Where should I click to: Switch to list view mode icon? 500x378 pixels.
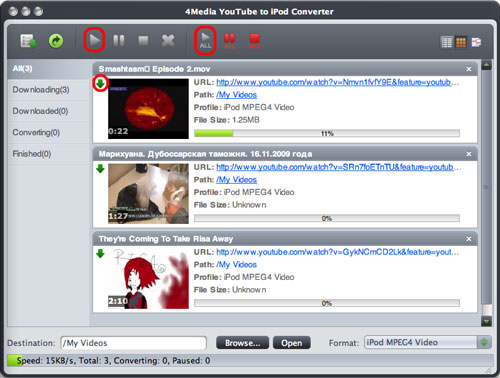point(446,42)
